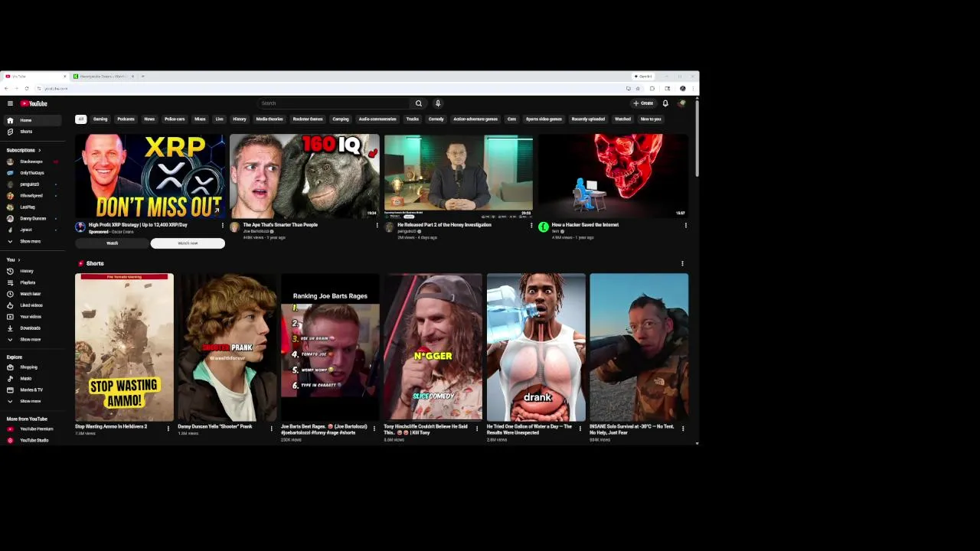Reload the page in browser toolbar
The image size is (980, 551).
[27, 88]
